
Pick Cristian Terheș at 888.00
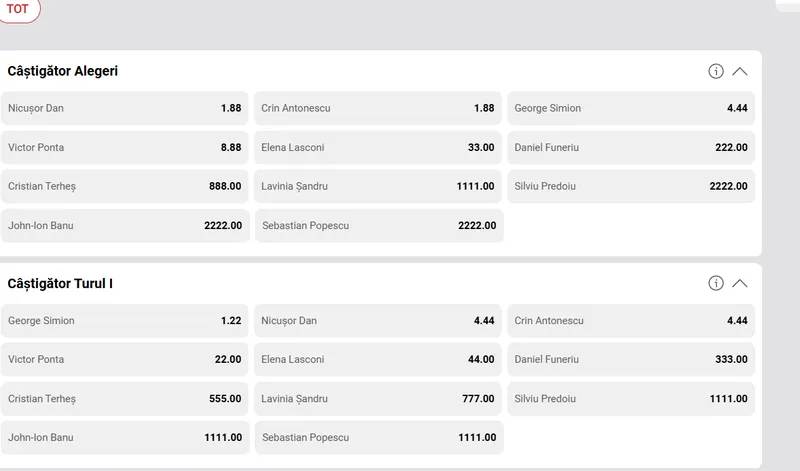click(125, 186)
